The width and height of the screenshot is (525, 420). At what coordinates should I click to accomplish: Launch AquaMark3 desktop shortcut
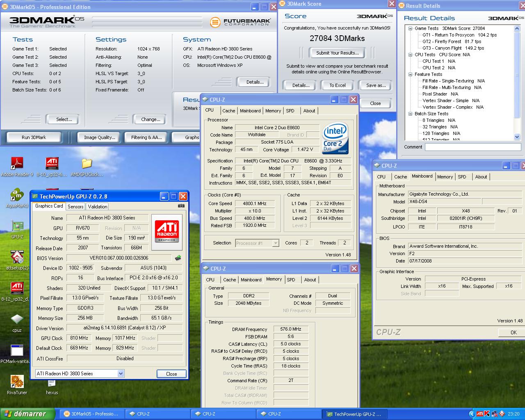point(17,194)
